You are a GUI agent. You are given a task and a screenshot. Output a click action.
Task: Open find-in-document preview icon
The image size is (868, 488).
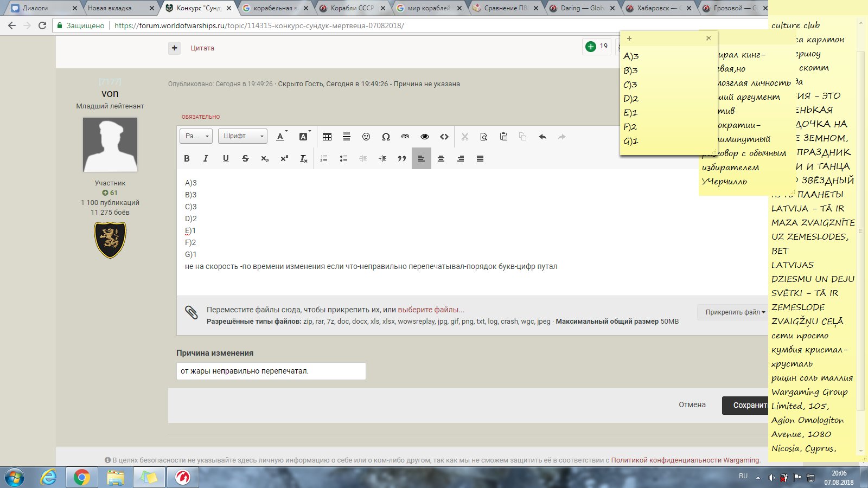pyautogui.click(x=484, y=137)
